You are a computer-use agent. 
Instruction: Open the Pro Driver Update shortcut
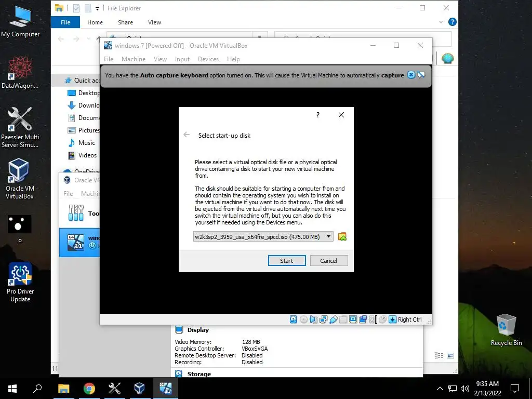point(20,282)
